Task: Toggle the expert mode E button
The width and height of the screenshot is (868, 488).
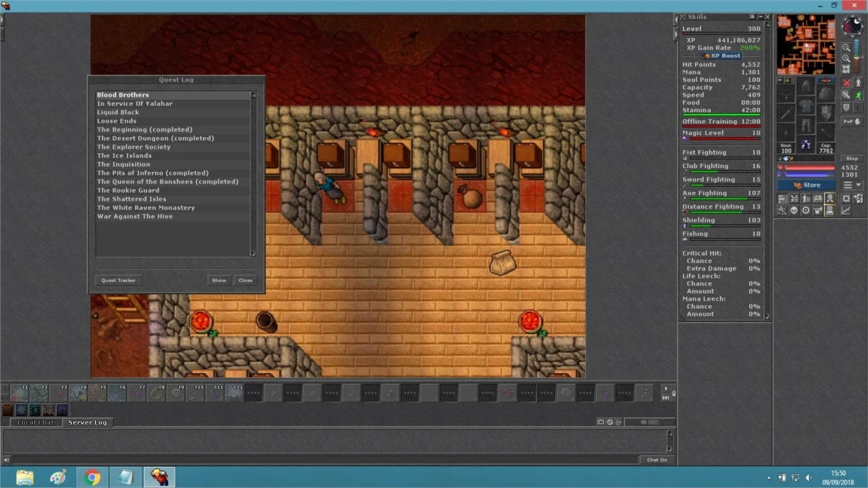Action: pyautogui.click(x=858, y=107)
